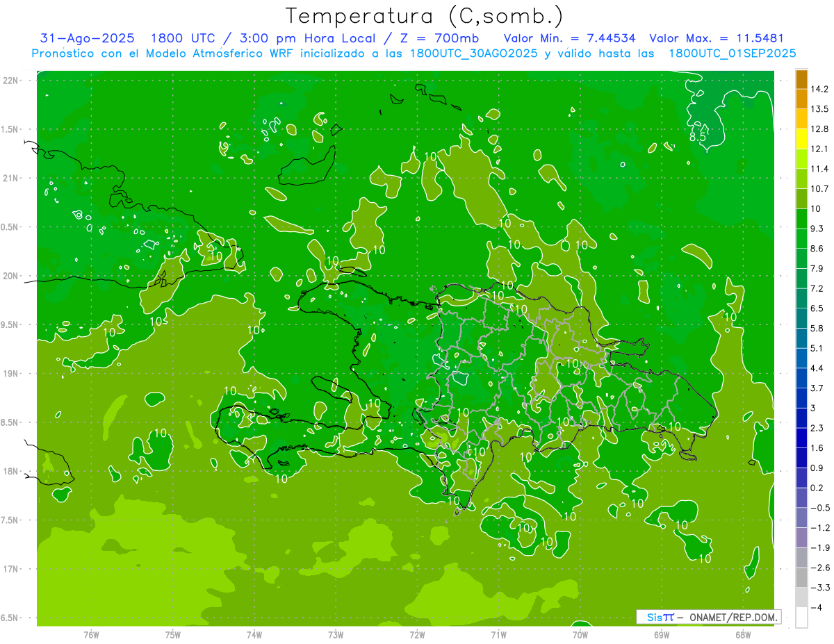834x644 pixels.
Task: Click the dark orange swatch above 14.2
Action: tap(801, 79)
